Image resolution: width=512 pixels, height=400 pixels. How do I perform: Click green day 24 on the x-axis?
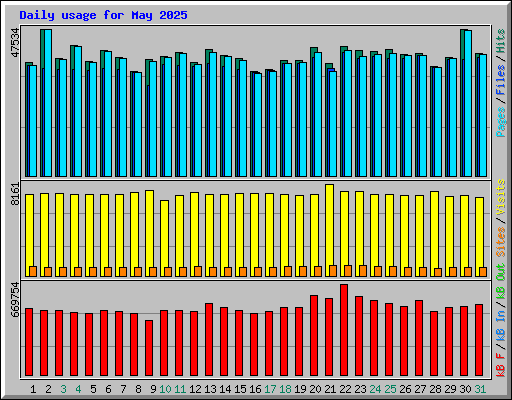[x=375, y=389]
